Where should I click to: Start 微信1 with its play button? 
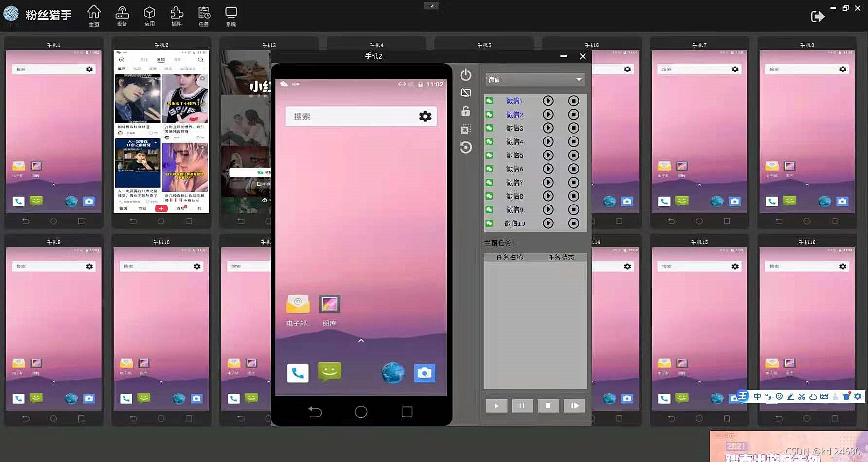548,101
